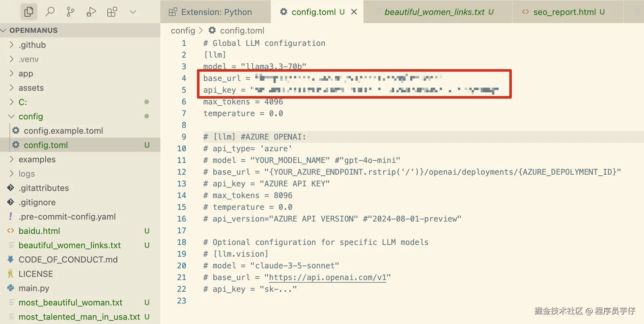Click the license key icon beside LICENSE
The height and width of the screenshot is (324, 644).
coord(10,274)
